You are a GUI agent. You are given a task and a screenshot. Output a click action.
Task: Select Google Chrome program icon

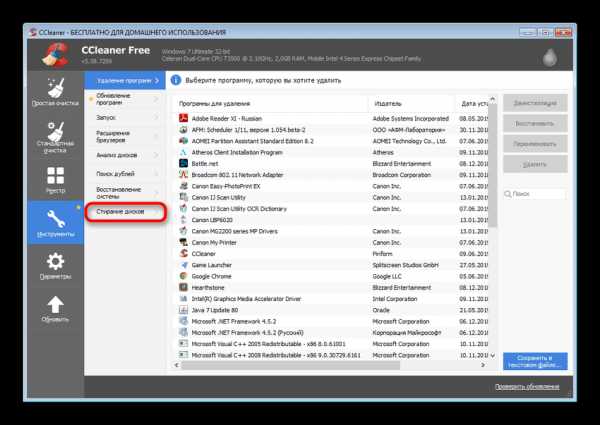[x=184, y=276]
